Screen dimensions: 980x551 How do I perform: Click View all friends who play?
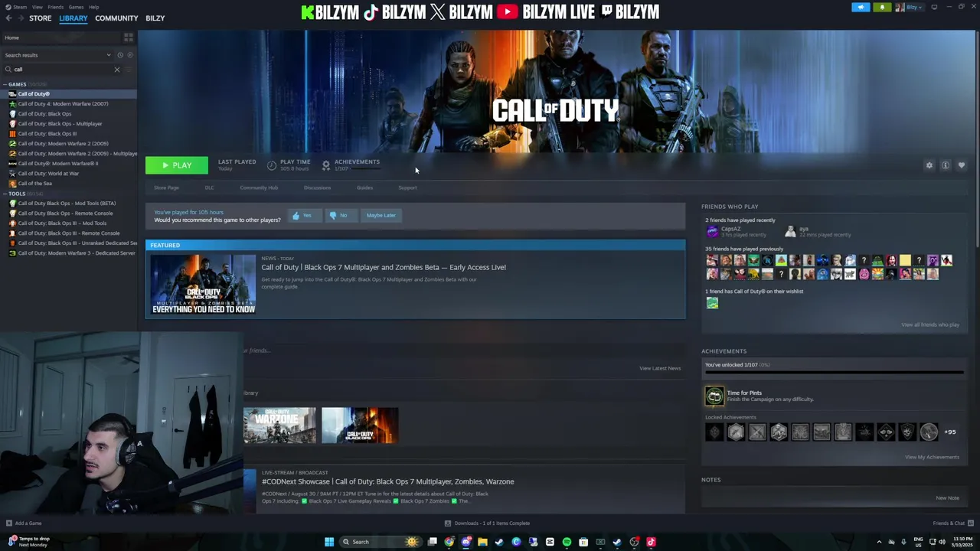coord(929,324)
